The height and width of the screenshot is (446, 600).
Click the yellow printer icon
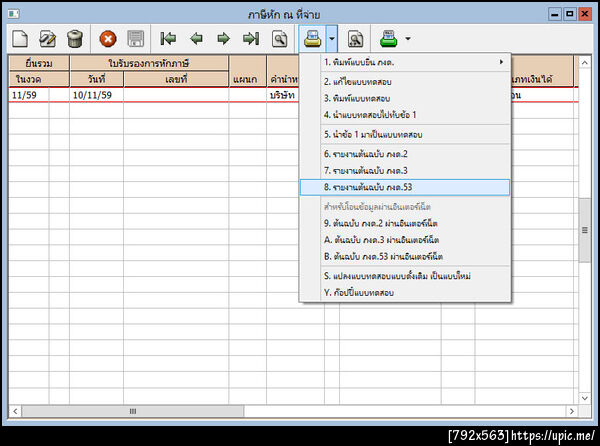point(312,39)
